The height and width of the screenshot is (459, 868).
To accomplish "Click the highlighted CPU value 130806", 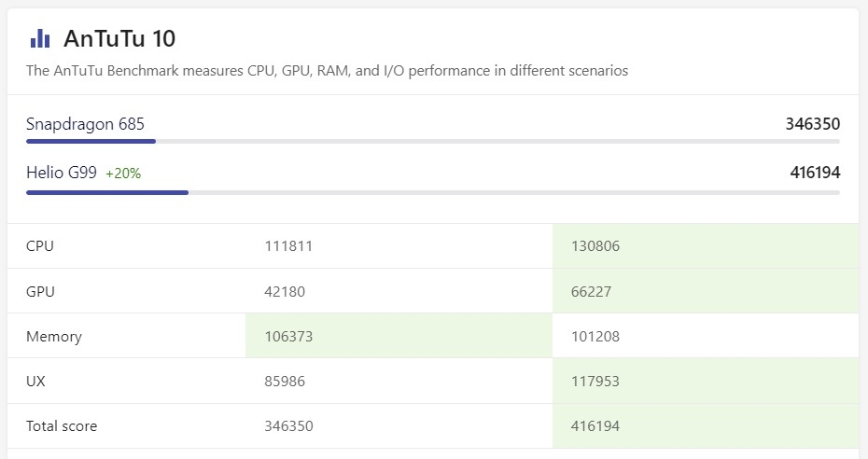I will coord(595,246).
